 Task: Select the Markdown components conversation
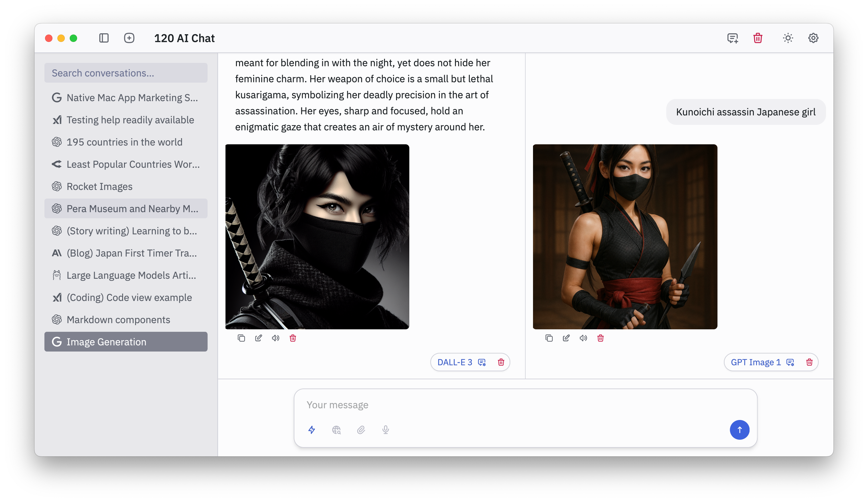tap(118, 319)
